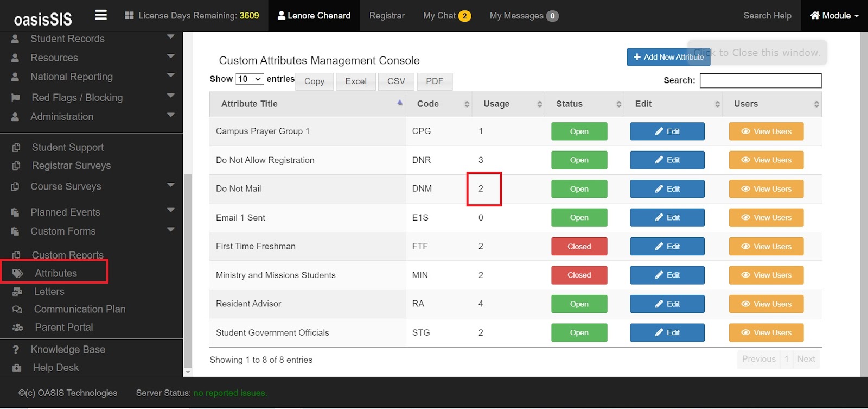
Task: Click the Student Support copy icon
Action: coord(16,148)
